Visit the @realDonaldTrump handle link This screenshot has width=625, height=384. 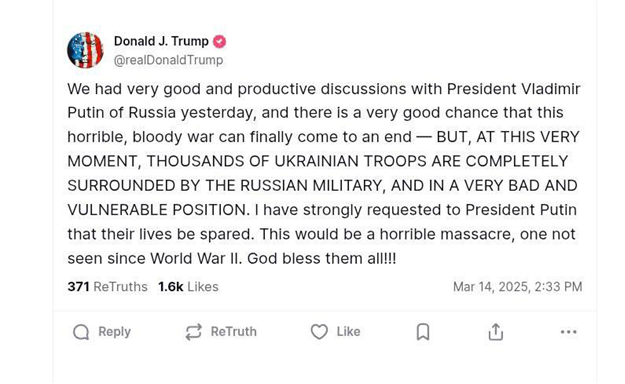click(x=168, y=60)
